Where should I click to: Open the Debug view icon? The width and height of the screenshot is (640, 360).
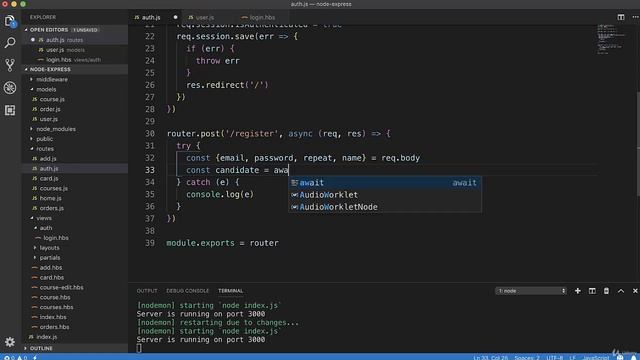pyautogui.click(x=10, y=87)
